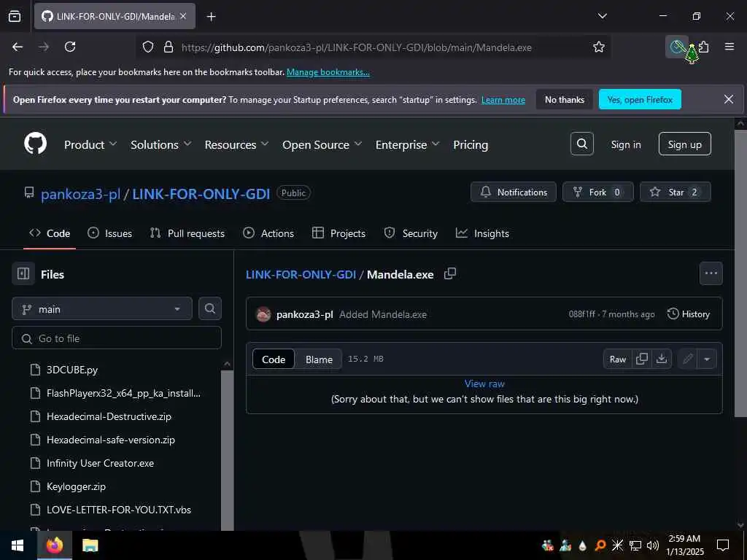The image size is (747, 560).
Task: Switch to Code view toggle
Action: [274, 359]
